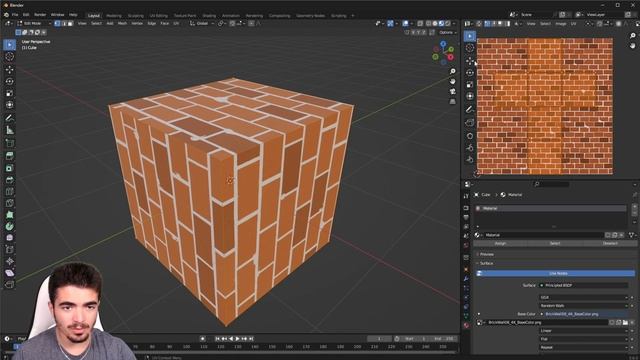This screenshot has height=360, width=640.
Task: Click the properties search field
Action: tap(551, 184)
